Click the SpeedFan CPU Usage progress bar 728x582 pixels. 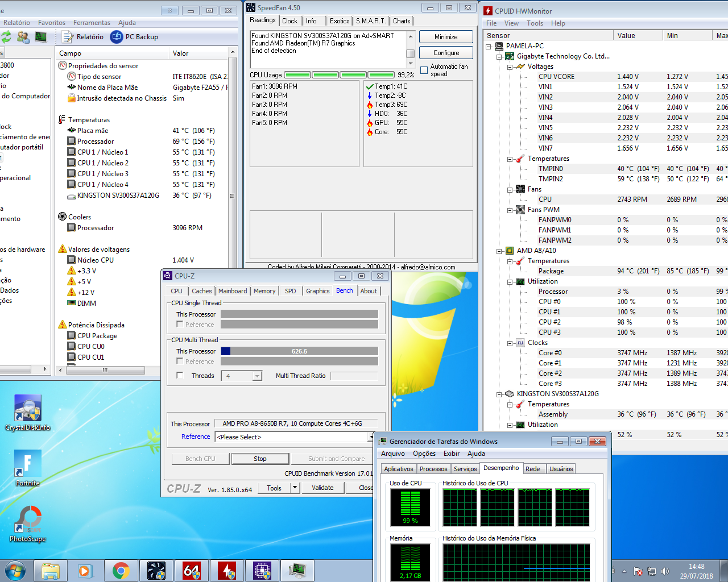click(339, 74)
